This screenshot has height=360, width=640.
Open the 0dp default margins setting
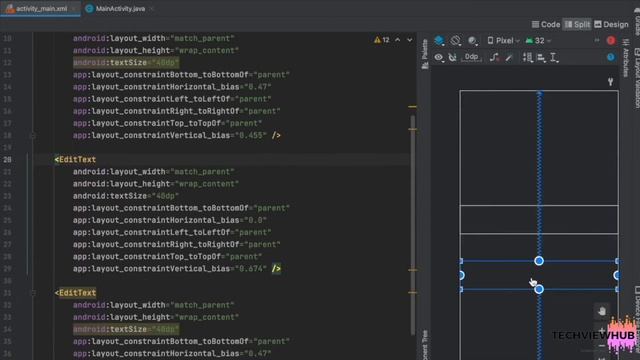coord(471,57)
